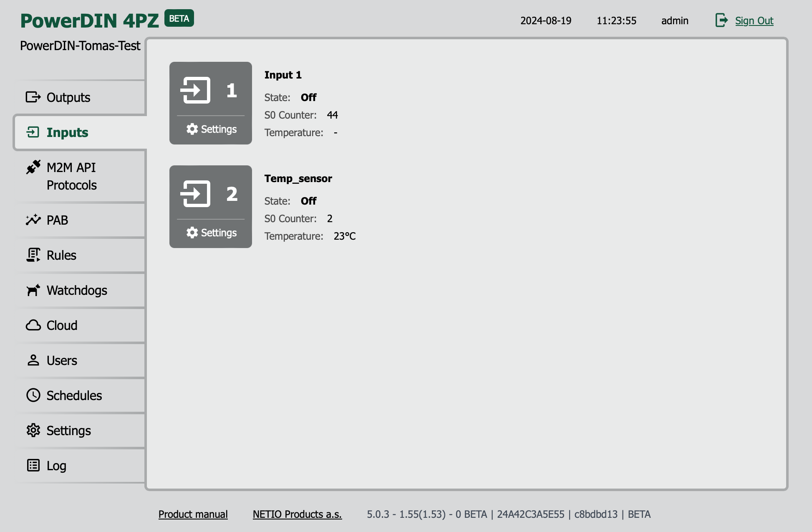Click S0 Counter value 2
Viewport: 812px width, 532px height.
[x=330, y=218]
